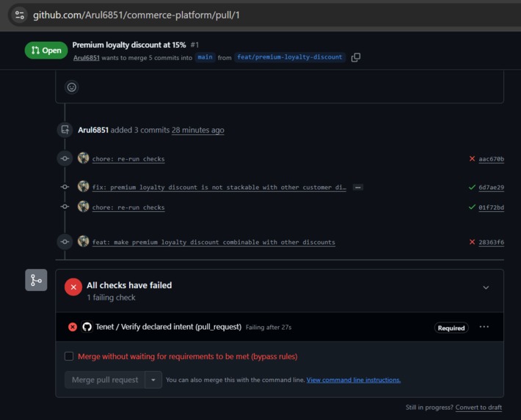
Task: Open the main base branch link
Action: pos(205,57)
